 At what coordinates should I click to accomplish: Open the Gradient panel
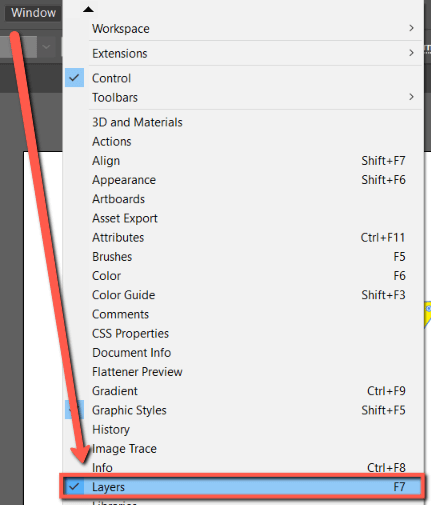click(x=115, y=391)
